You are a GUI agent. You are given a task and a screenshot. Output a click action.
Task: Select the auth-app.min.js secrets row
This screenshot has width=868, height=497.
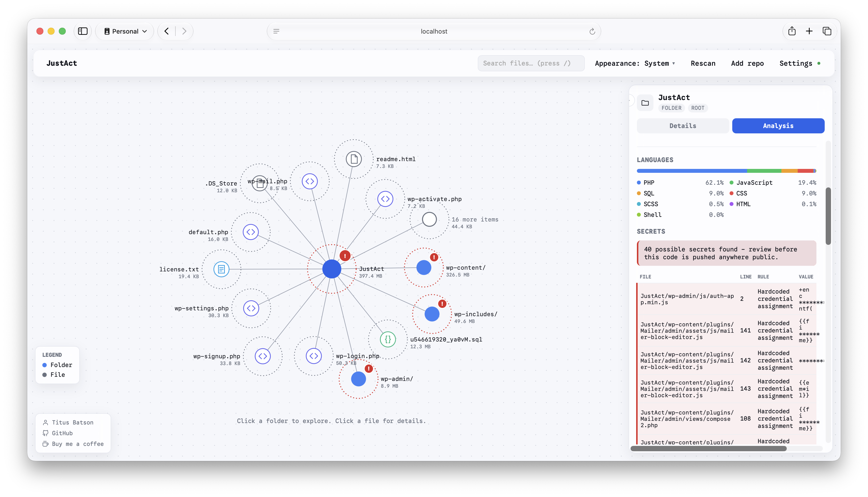pyautogui.click(x=726, y=299)
